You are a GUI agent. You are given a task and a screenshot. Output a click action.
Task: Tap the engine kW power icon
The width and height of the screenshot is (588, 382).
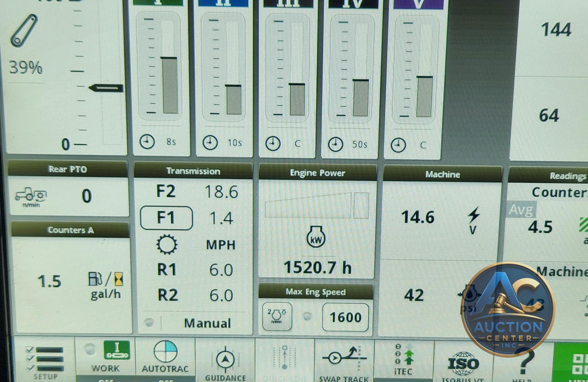point(316,237)
